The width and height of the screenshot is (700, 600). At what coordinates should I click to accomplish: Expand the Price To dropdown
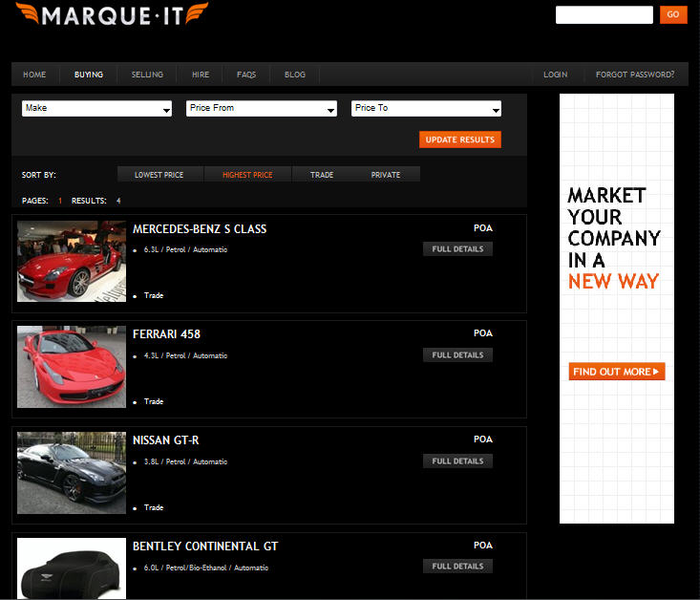coord(426,109)
